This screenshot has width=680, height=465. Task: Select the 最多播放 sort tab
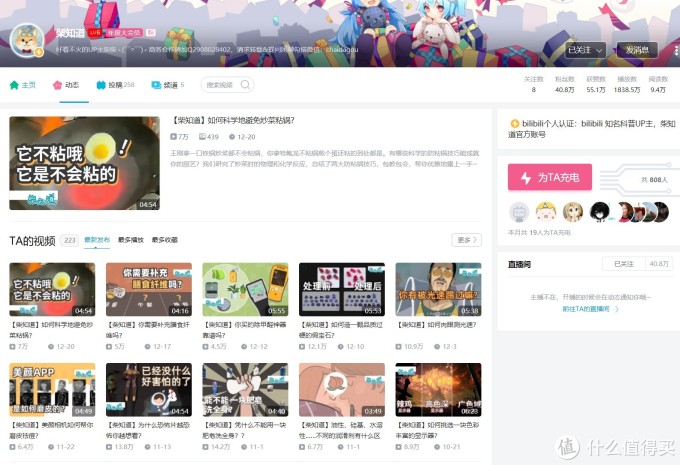131,240
